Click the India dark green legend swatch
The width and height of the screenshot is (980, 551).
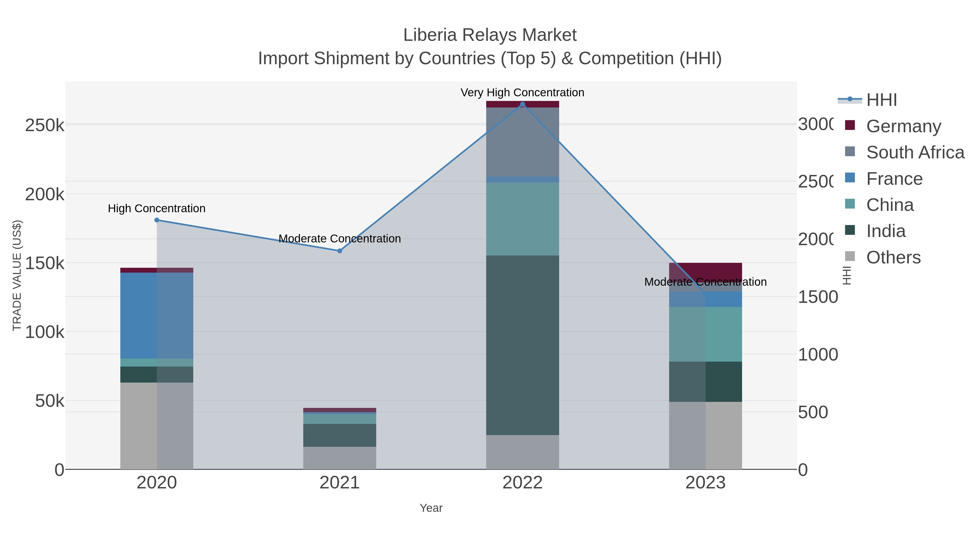(850, 230)
